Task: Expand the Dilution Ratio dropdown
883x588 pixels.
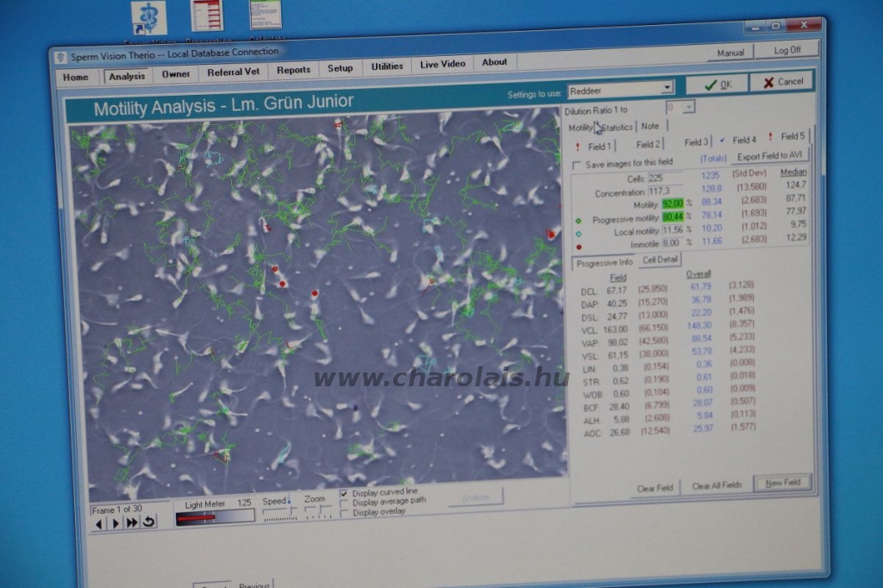Action: [688, 108]
